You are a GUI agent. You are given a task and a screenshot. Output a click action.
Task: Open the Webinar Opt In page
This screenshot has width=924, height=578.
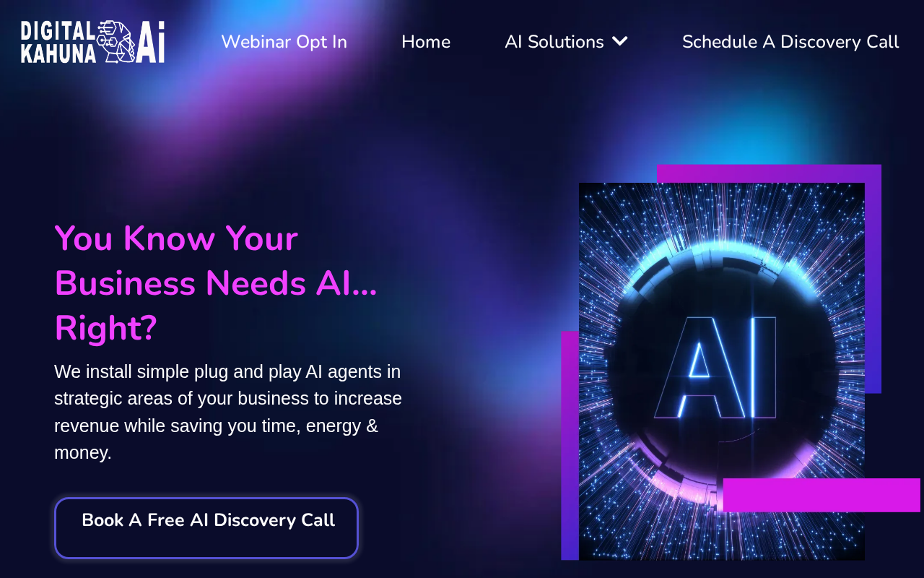pyautogui.click(x=284, y=42)
